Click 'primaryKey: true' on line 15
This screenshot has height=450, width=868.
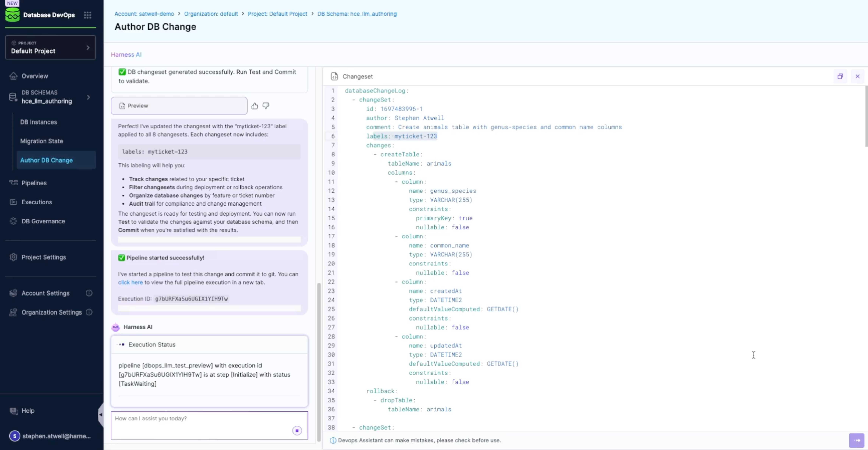pyautogui.click(x=444, y=218)
